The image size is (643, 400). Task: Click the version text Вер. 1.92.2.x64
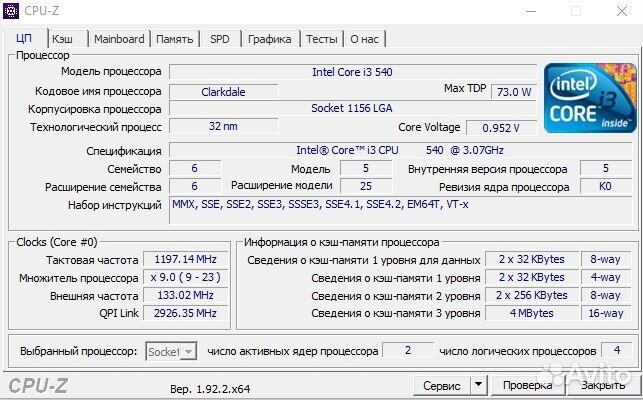[x=210, y=389]
